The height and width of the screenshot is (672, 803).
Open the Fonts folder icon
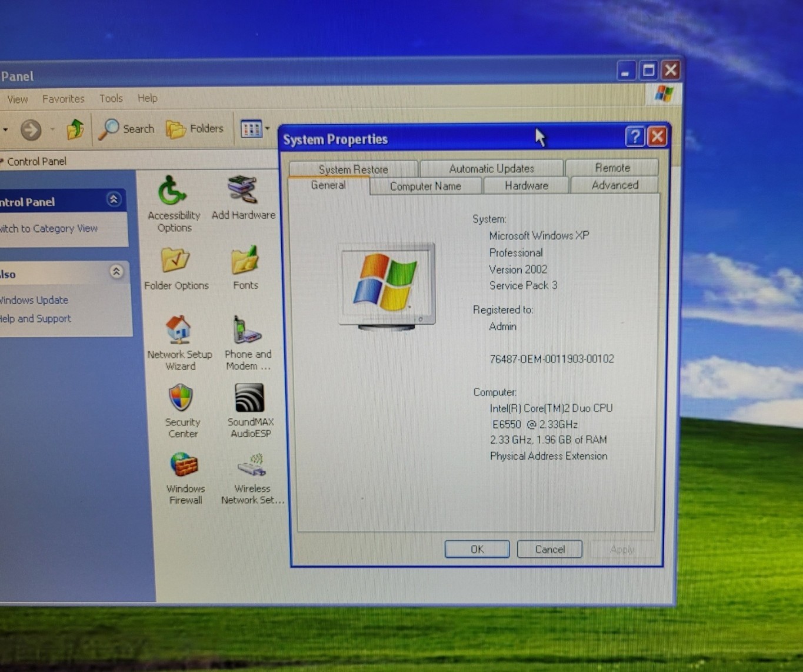tap(245, 268)
